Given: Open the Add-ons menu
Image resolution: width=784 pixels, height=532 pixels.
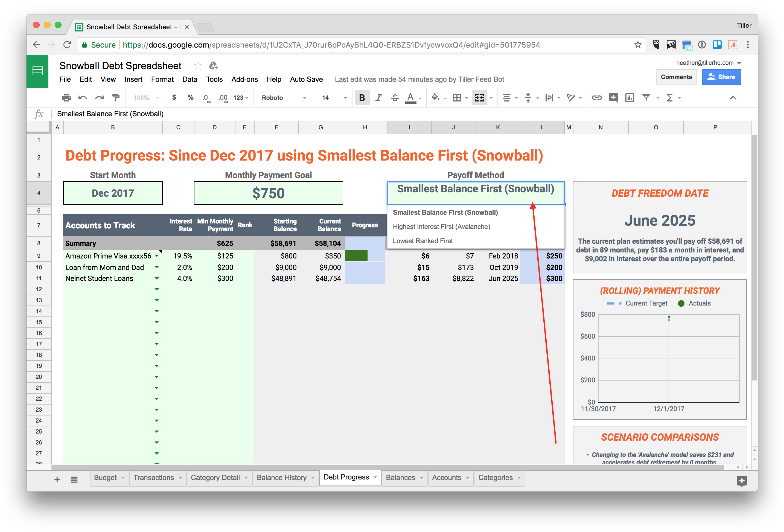Looking at the screenshot, I should coord(244,79).
